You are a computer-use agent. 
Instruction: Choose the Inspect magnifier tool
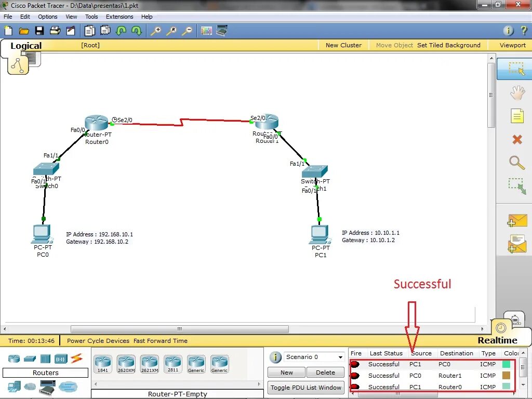(x=517, y=163)
